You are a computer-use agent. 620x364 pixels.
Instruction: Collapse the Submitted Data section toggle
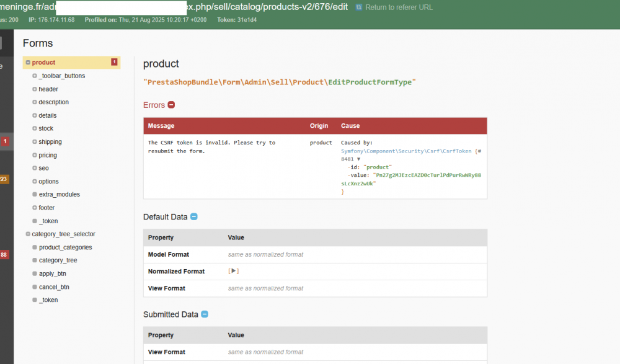point(205,314)
